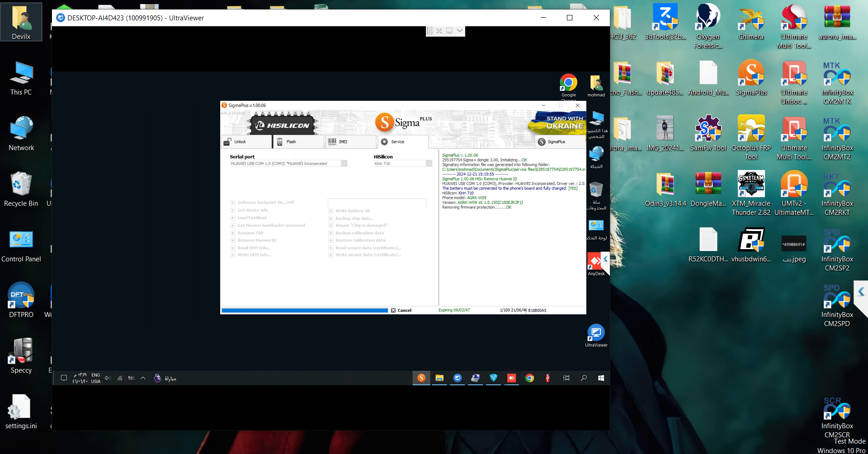The height and width of the screenshot is (454, 868).
Task: Select the Odin3_v3.14.4 archive on desktop
Action: (x=665, y=189)
